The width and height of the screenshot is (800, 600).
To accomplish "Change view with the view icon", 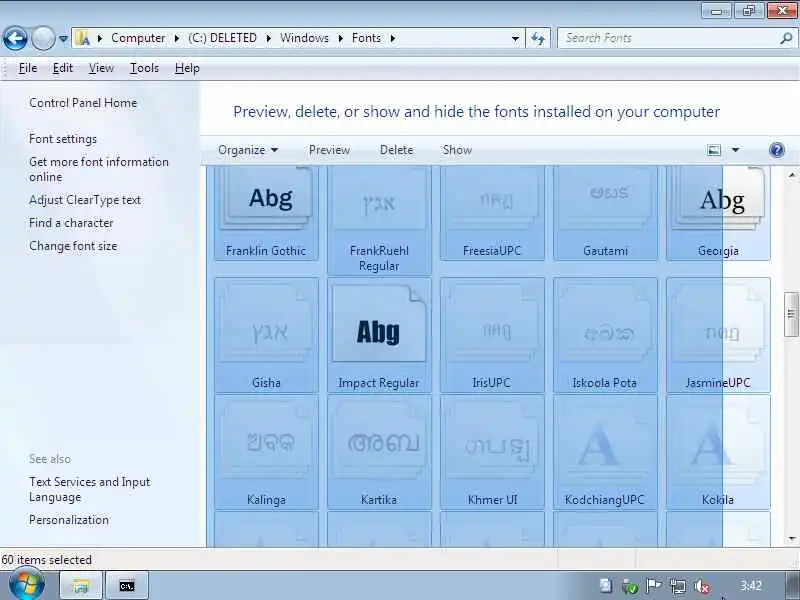I will pos(714,150).
